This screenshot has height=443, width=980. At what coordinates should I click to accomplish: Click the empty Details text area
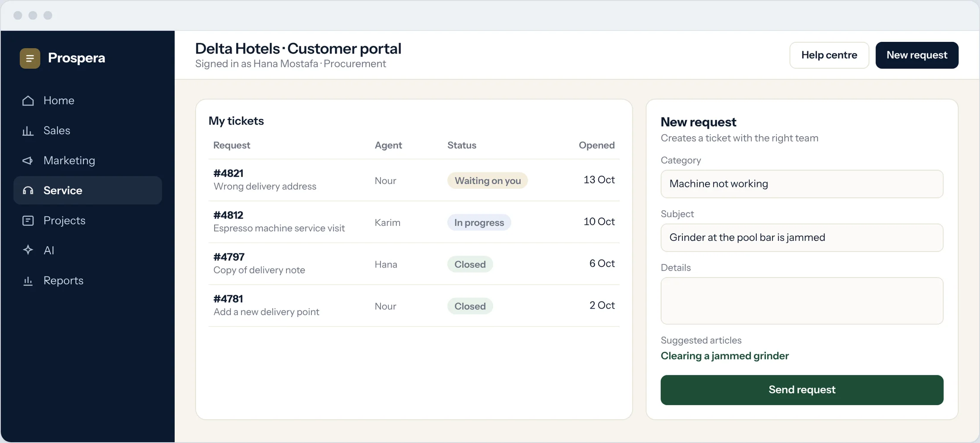point(802,301)
